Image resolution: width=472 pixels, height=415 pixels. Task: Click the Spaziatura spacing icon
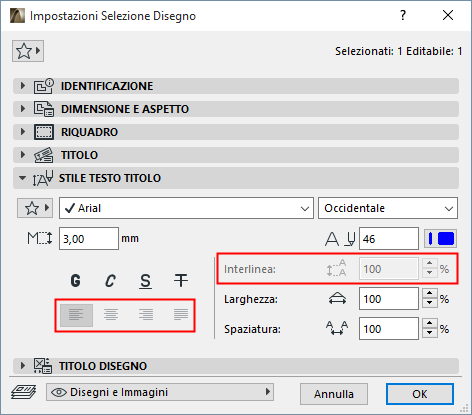coord(337,328)
